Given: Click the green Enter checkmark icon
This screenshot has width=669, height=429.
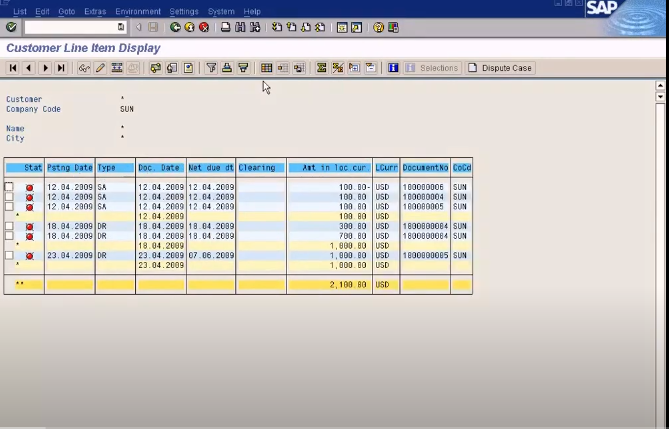Looking at the screenshot, I should point(11,27).
